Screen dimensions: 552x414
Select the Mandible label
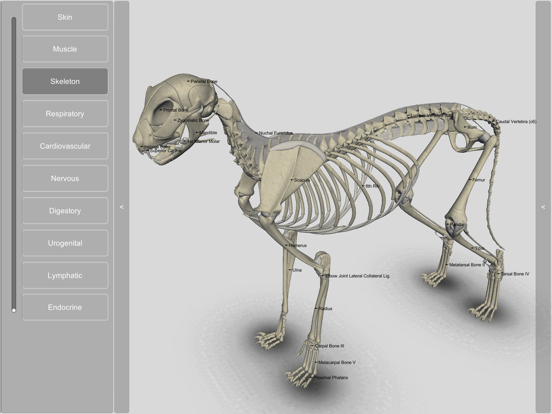click(208, 133)
